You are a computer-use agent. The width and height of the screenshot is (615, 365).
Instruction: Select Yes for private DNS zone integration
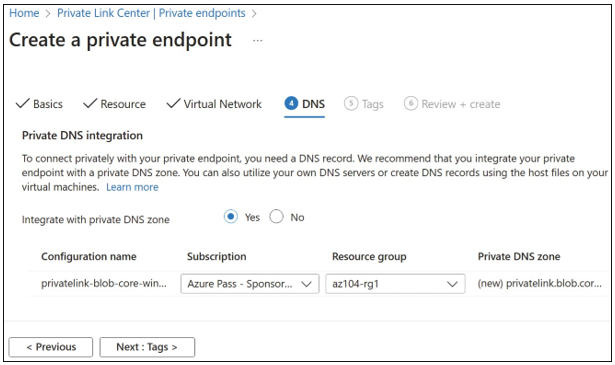[x=231, y=216]
